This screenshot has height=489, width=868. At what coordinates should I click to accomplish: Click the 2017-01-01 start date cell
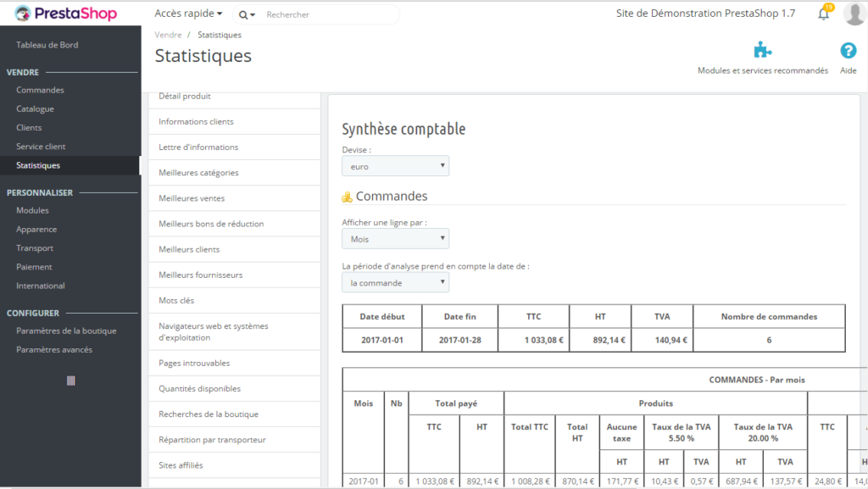click(382, 340)
